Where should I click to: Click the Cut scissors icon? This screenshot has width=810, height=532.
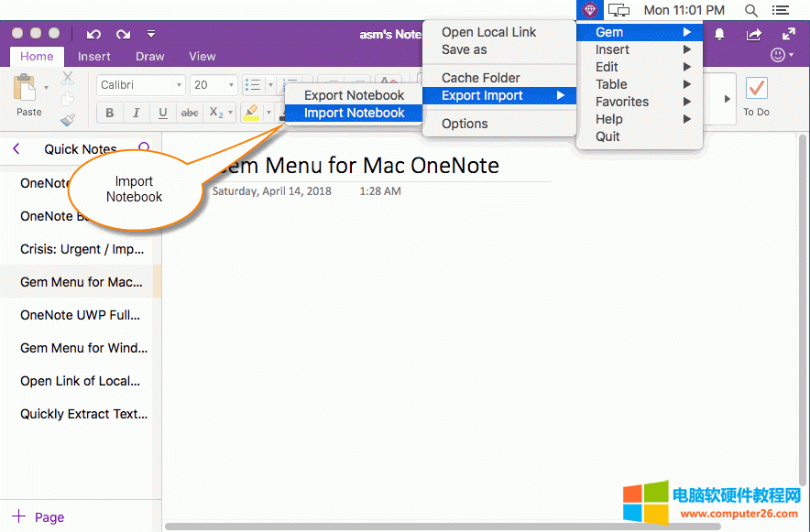68,79
